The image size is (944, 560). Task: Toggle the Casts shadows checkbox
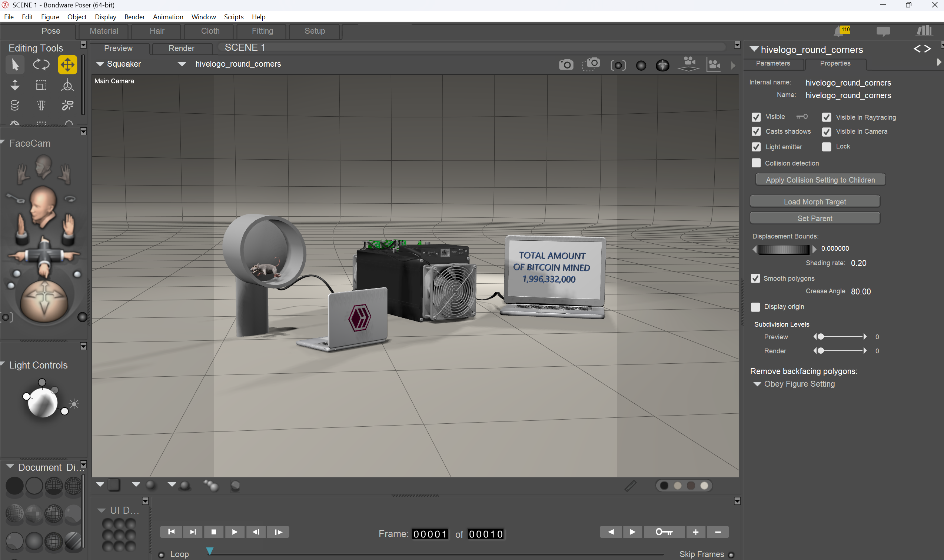(x=756, y=131)
